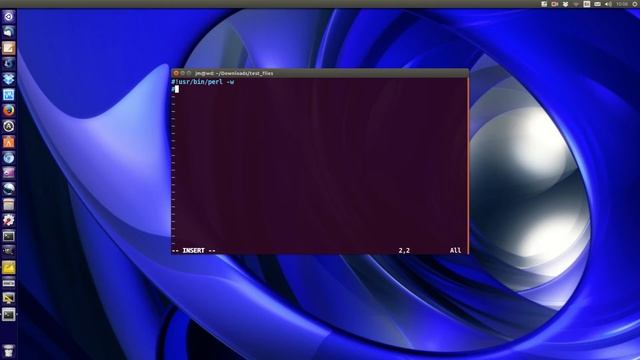The width and height of the screenshot is (640, 360).
Task: Click the '2,2' cursor position indicator
Action: (x=404, y=251)
